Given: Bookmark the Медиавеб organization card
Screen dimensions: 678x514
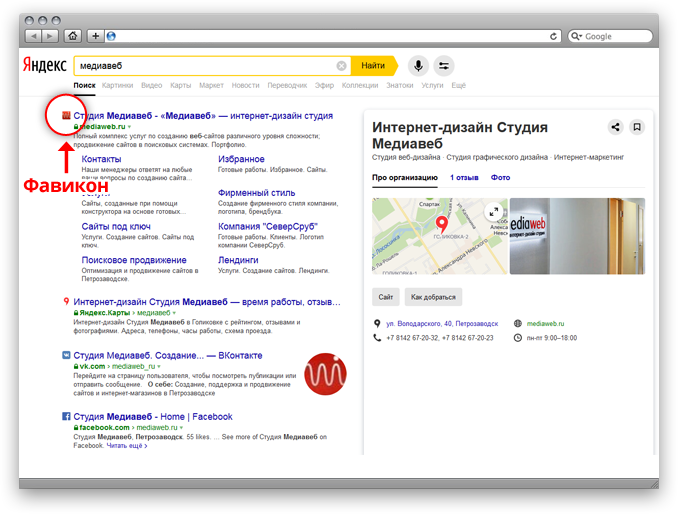Looking at the screenshot, I should (x=637, y=127).
